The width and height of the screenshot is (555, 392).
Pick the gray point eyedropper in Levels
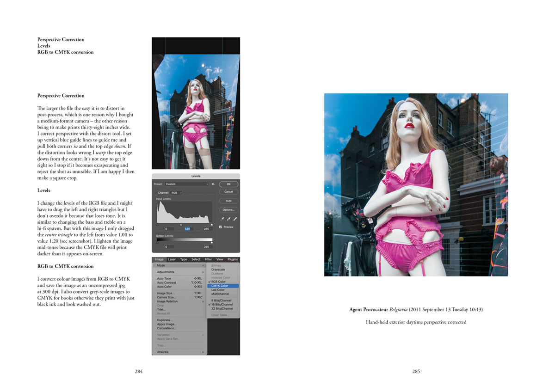pos(228,219)
